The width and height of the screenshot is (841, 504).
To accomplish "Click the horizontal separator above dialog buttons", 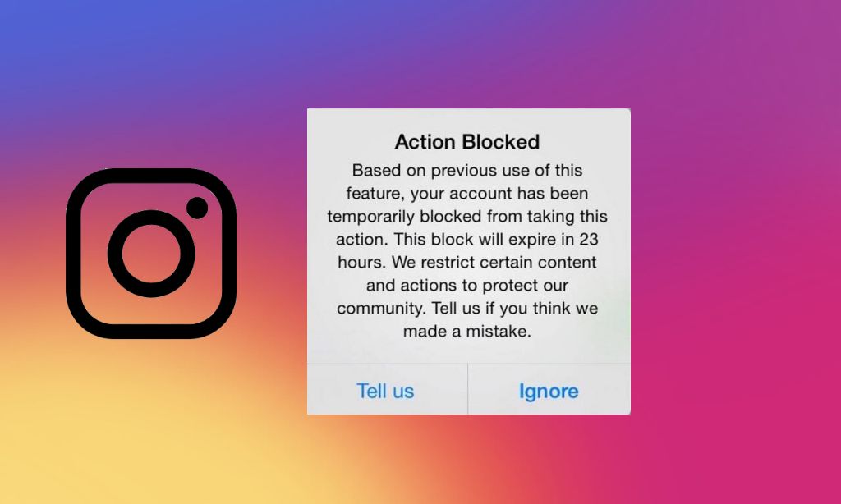I will (469, 364).
